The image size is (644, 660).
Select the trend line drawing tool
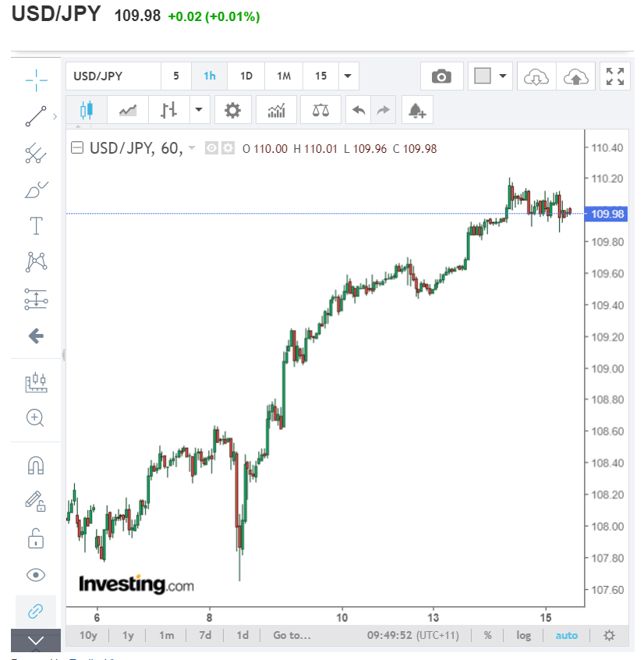(36, 116)
